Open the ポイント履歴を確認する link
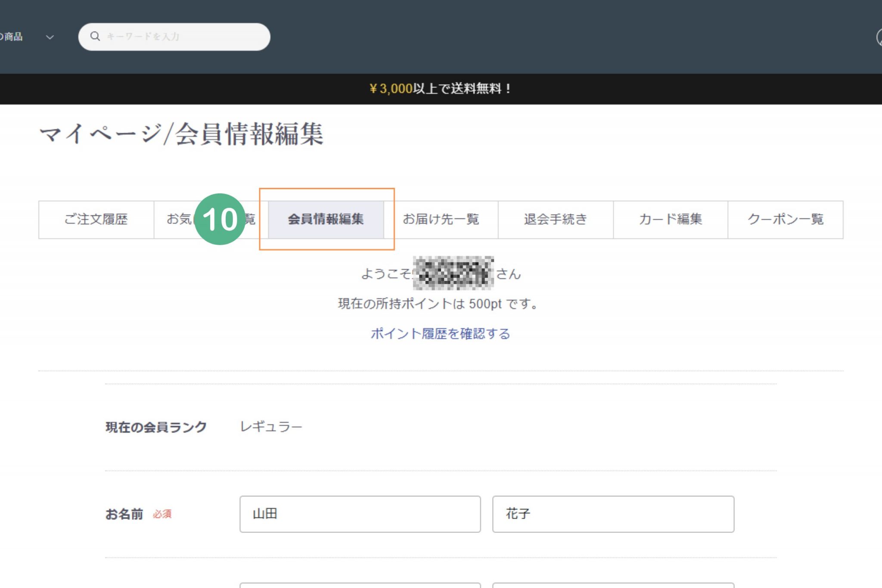The image size is (882, 588). pos(440,334)
